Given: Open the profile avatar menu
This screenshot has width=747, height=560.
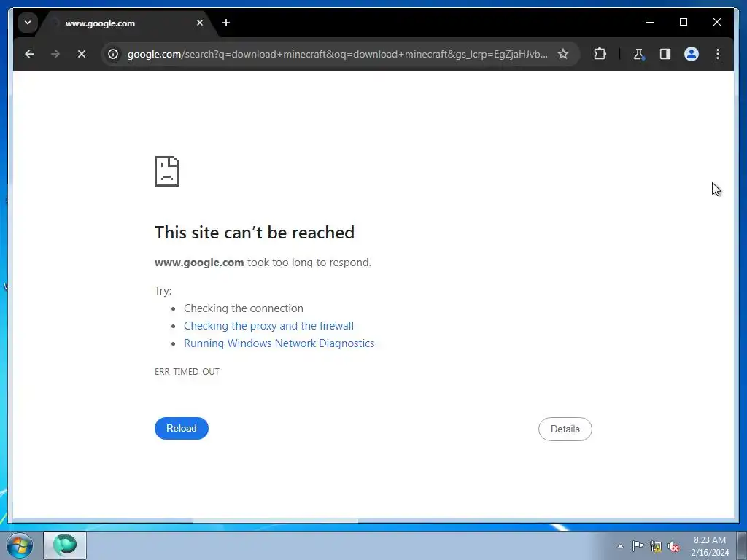Looking at the screenshot, I should pyautogui.click(x=692, y=54).
